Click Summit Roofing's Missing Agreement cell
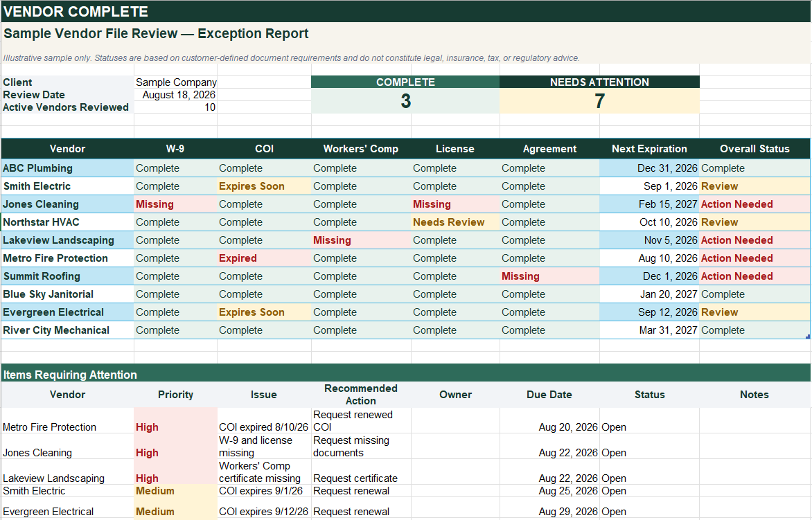 549,276
